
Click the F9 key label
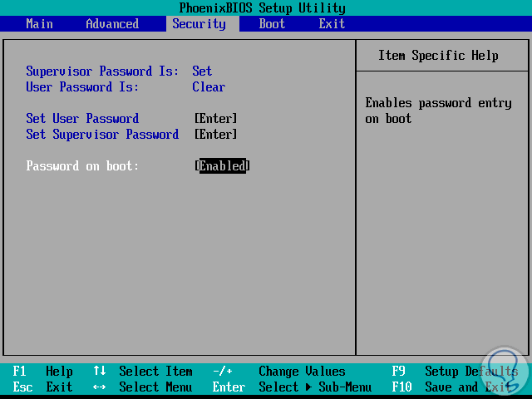click(398, 372)
